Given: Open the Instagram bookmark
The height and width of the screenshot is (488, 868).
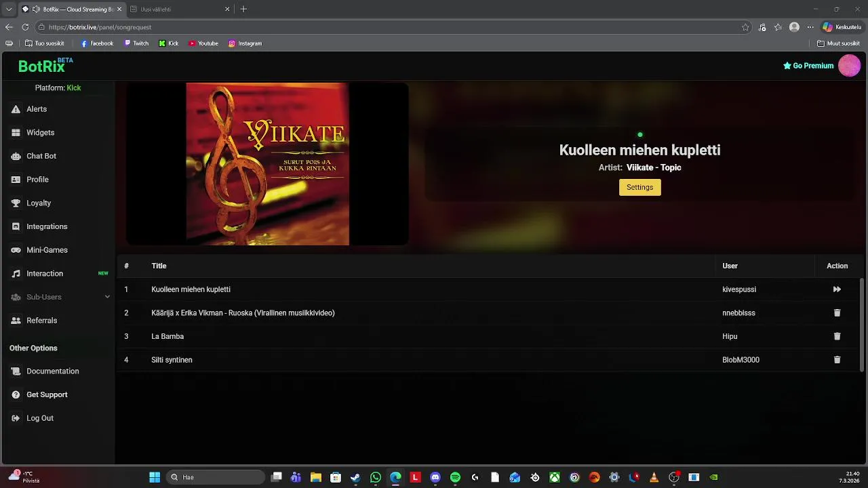Looking at the screenshot, I should coord(245,43).
